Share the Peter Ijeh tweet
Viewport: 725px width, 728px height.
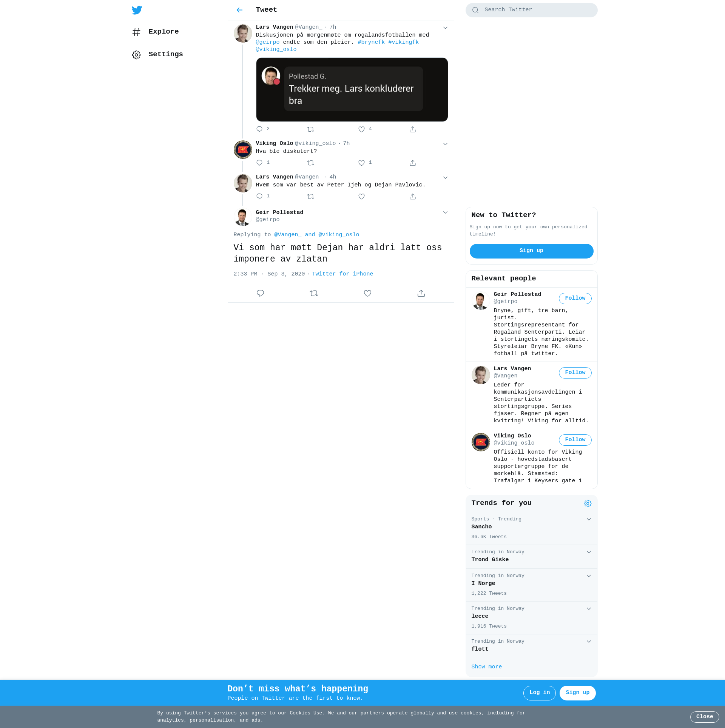[x=413, y=196]
